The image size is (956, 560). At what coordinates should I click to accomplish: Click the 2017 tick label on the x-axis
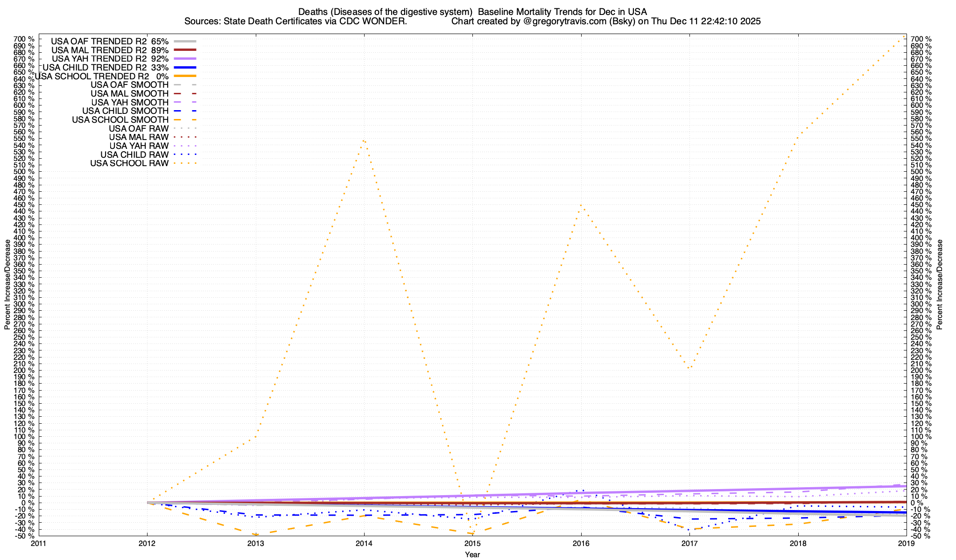tap(689, 543)
